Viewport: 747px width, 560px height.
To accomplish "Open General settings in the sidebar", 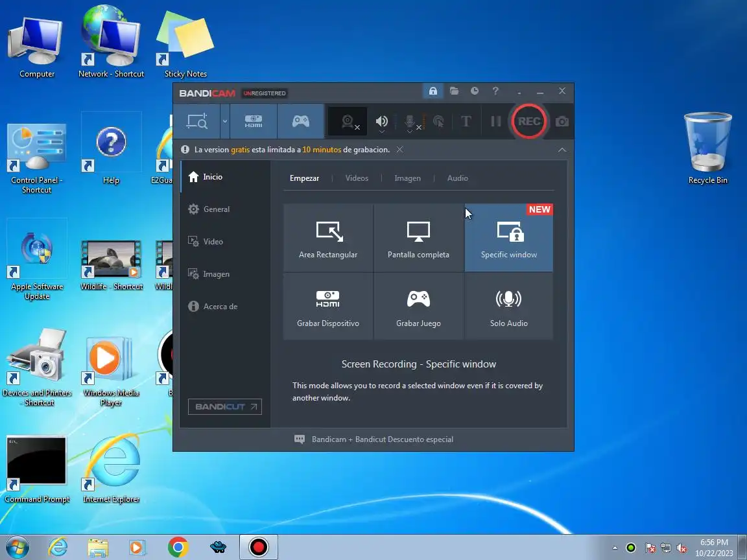I will pyautogui.click(x=226, y=209).
